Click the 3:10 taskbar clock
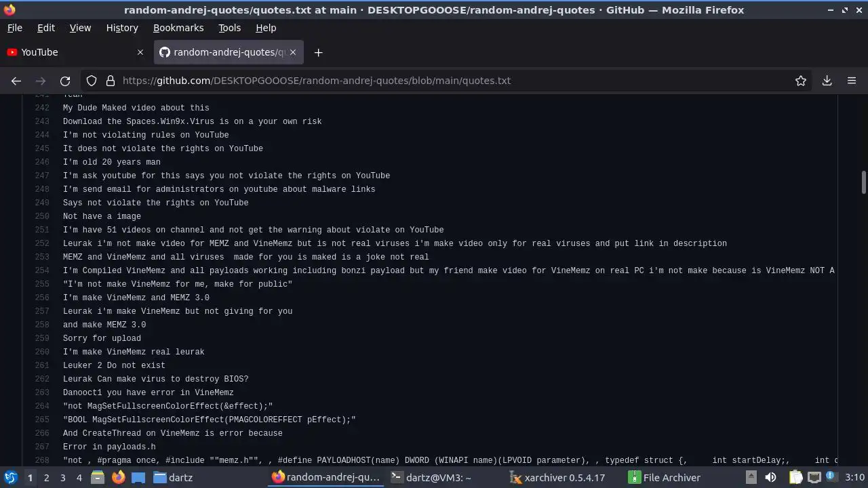Screen dimensions: 868x488 click(854, 478)
